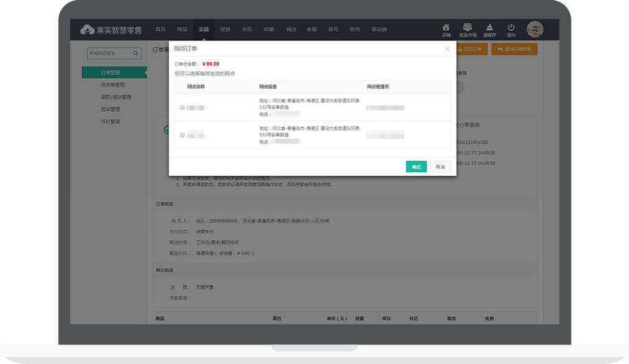Screen dimensions: 629x364
Task: Click the sidebar search magnifier icon
Action: click(x=136, y=54)
